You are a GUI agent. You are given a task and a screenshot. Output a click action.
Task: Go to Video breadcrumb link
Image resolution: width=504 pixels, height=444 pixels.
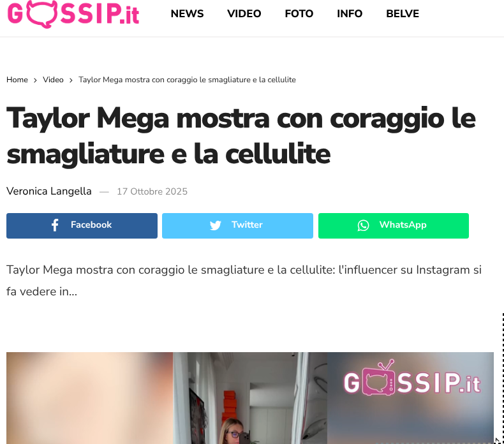click(x=53, y=80)
